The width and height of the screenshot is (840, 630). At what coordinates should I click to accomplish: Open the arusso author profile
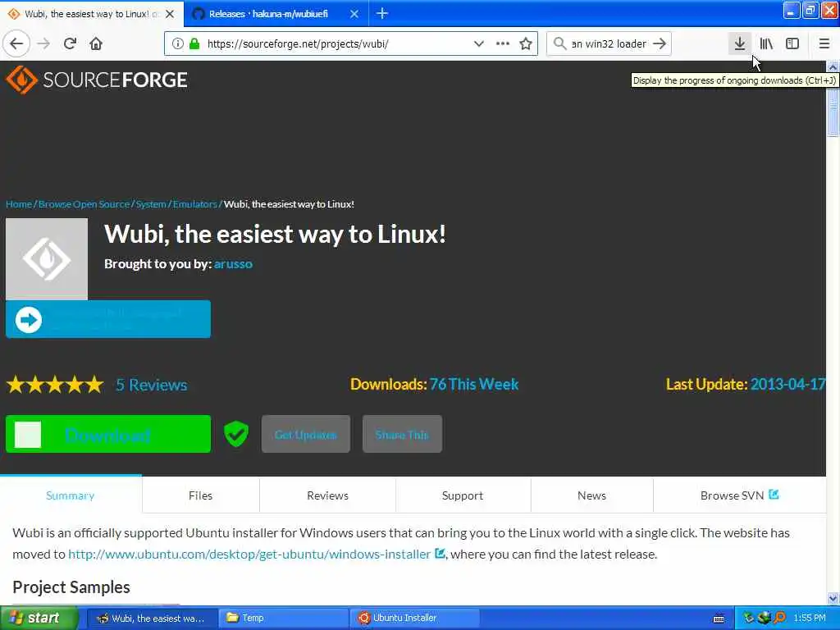pos(233,263)
